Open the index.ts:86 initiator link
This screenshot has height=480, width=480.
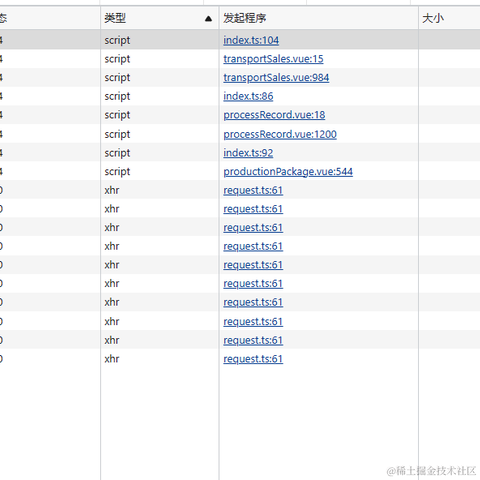click(x=248, y=96)
